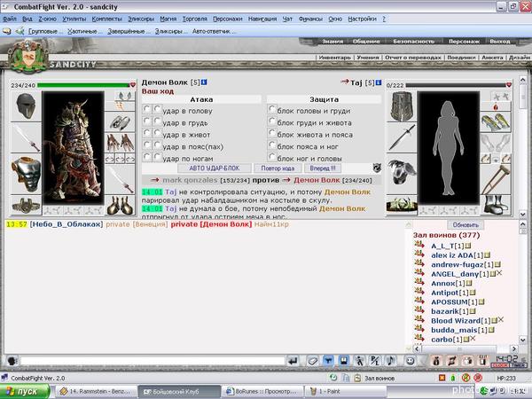Image resolution: width=532 pixels, height=399 pixels.
Task: Click Демон Волк's bracers slot
Action: tap(120, 122)
